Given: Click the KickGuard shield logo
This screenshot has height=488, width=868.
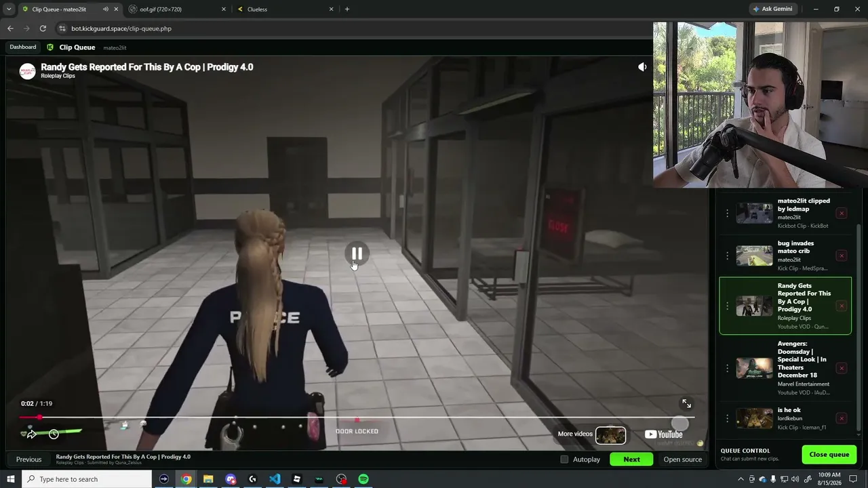Looking at the screenshot, I should click(50, 47).
